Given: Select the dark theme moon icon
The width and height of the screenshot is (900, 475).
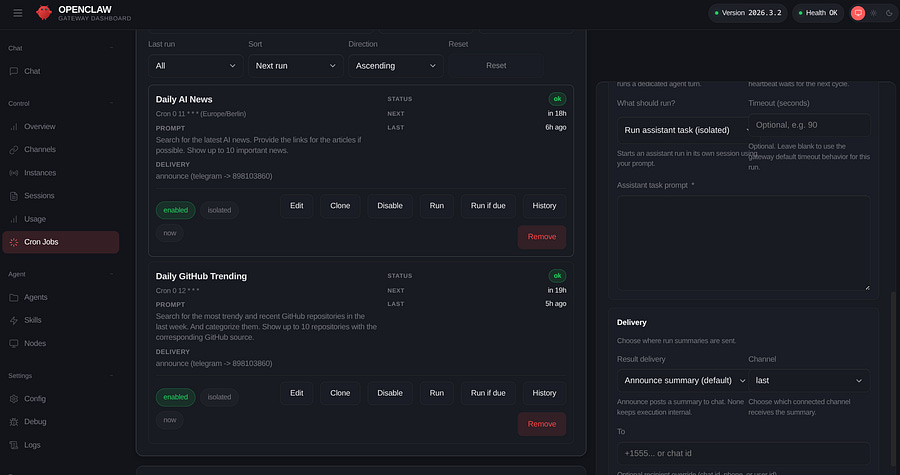Looking at the screenshot, I should [890, 13].
